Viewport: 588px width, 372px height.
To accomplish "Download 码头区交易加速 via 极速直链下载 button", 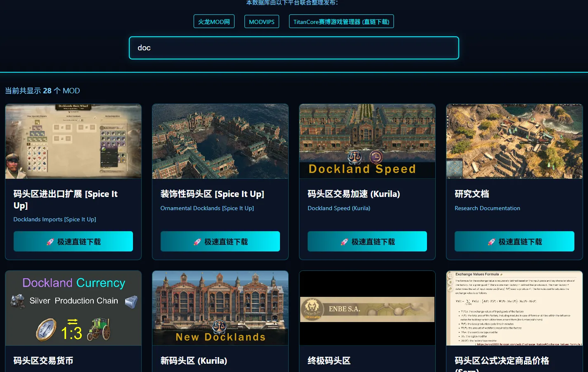I will point(367,242).
